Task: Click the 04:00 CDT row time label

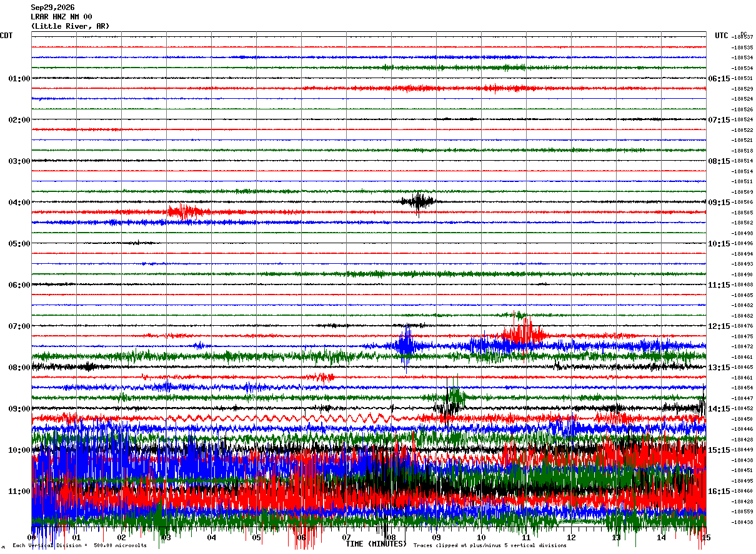Action: tap(19, 203)
